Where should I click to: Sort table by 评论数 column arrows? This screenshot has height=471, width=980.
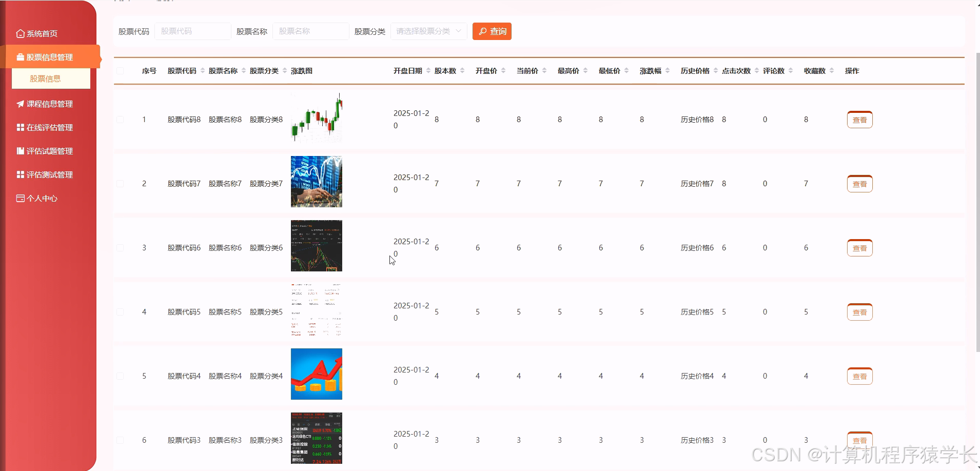pyautogui.click(x=791, y=71)
